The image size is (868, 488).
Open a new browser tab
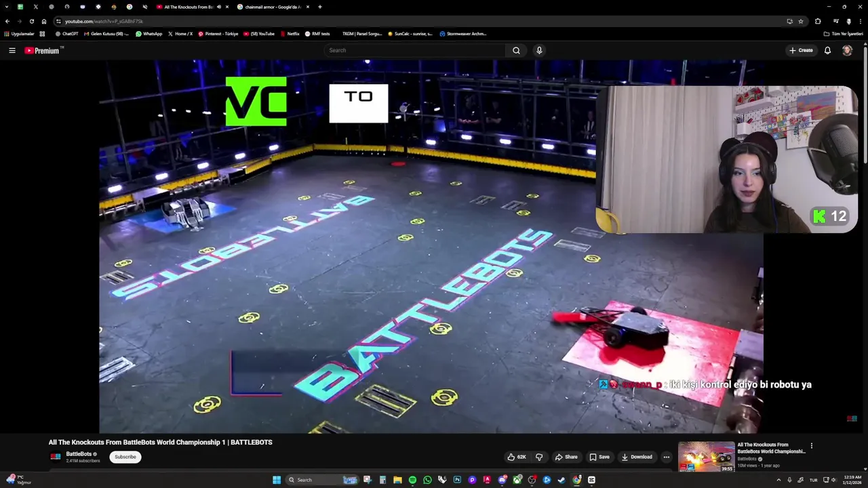point(320,7)
